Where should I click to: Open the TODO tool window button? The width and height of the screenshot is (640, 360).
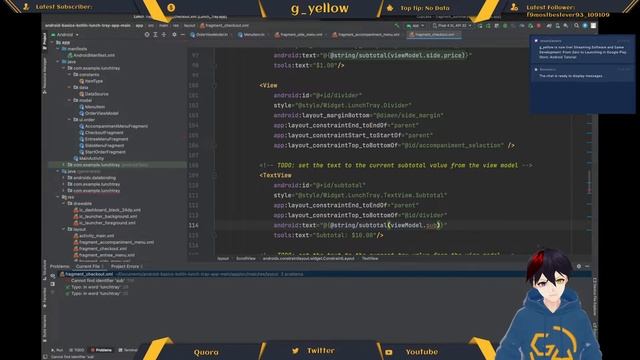[77, 350]
